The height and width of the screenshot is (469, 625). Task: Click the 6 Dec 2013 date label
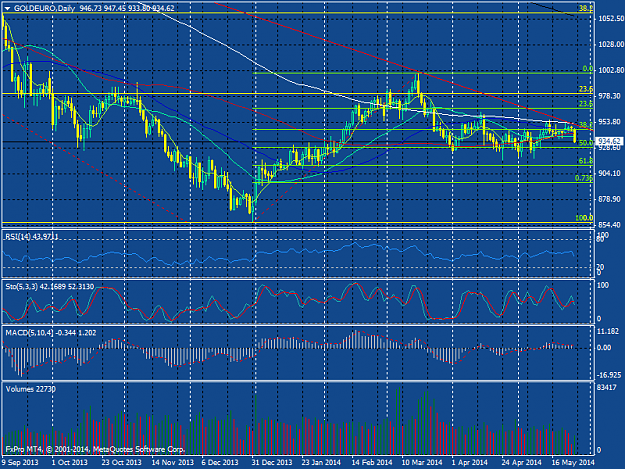(x=220, y=463)
